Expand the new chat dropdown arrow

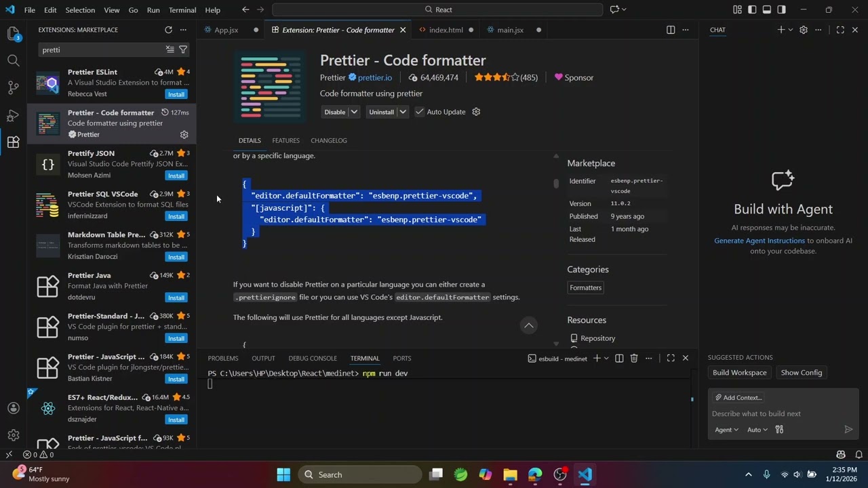(x=790, y=30)
